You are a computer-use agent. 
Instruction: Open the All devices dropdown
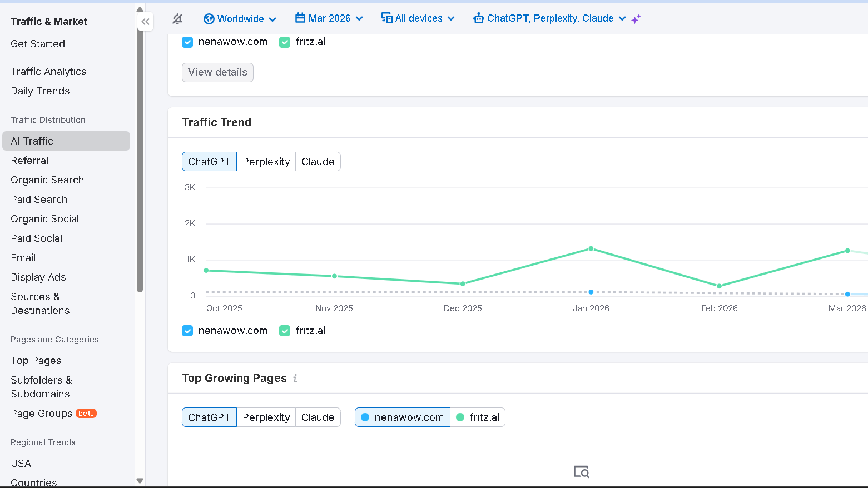[x=418, y=18]
